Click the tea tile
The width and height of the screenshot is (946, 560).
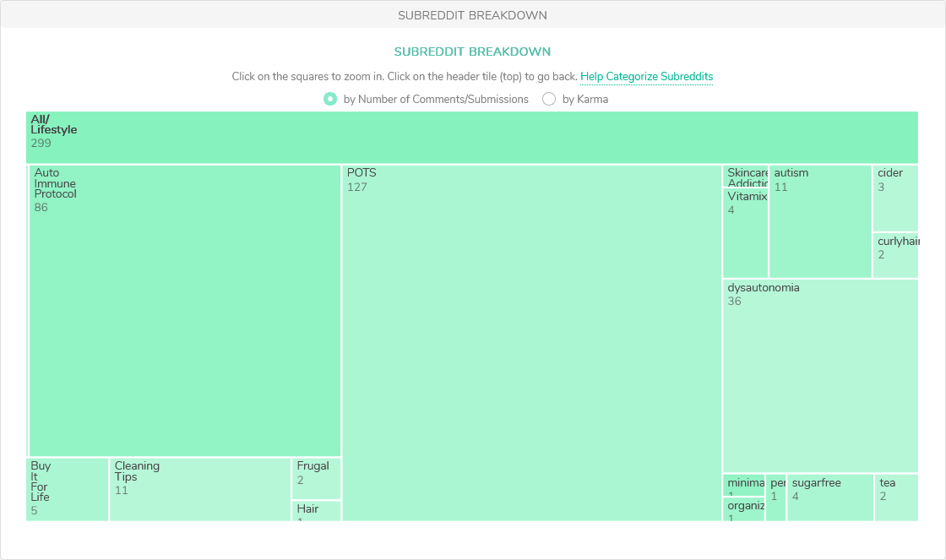tap(896, 497)
